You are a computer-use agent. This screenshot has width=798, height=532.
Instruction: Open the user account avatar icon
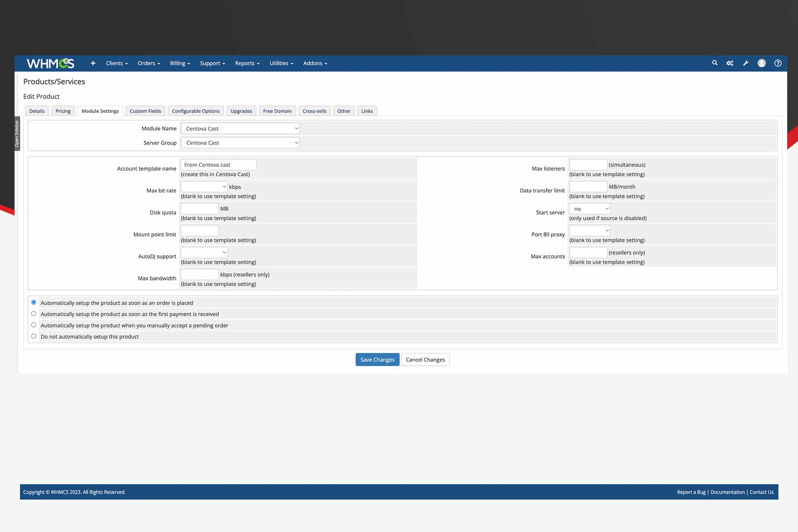point(761,63)
